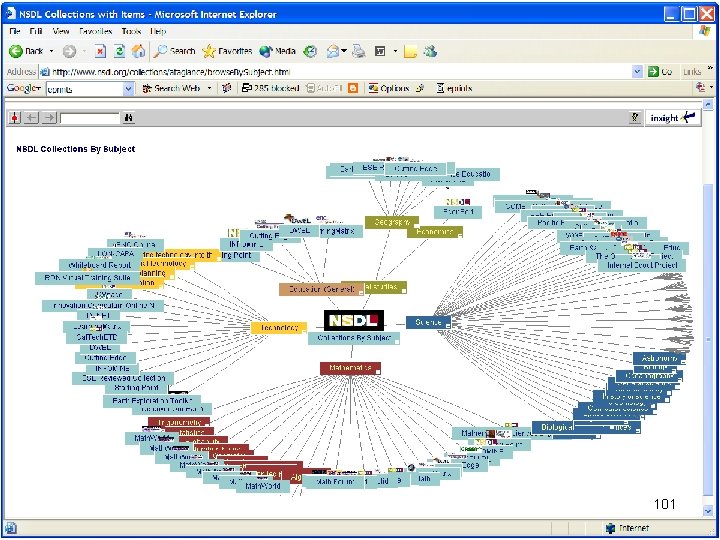Screen dimensions: 720x540
Task: Click the Messenger people icon
Action: click(x=430, y=51)
